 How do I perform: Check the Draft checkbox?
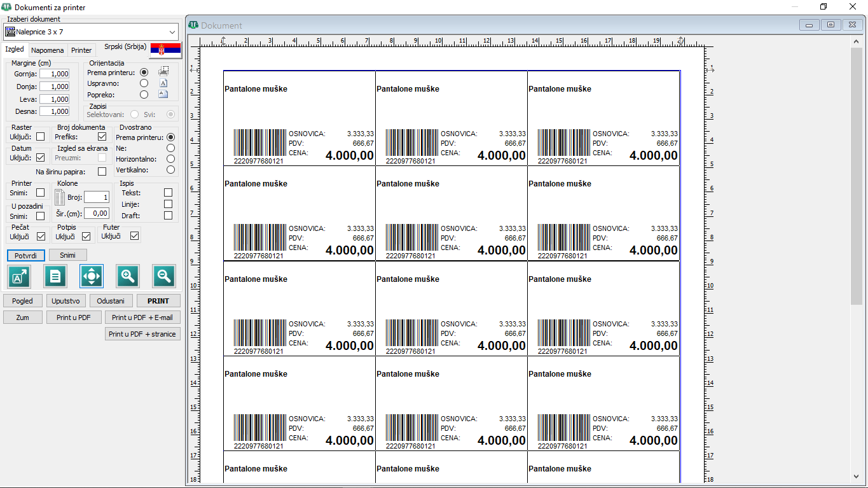point(168,215)
